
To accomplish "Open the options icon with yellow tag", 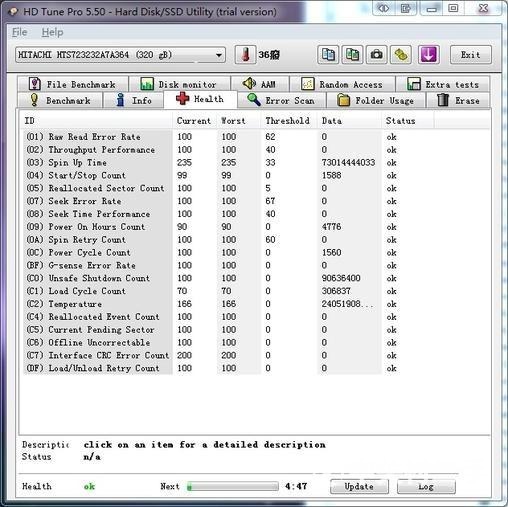I will pos(401,55).
